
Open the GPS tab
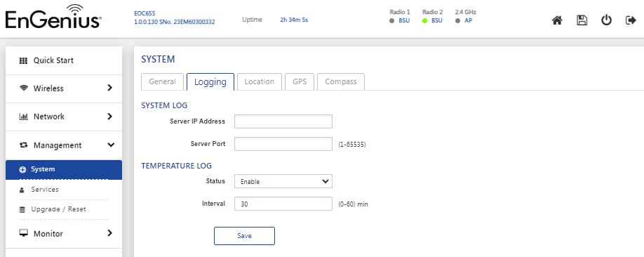pos(300,81)
